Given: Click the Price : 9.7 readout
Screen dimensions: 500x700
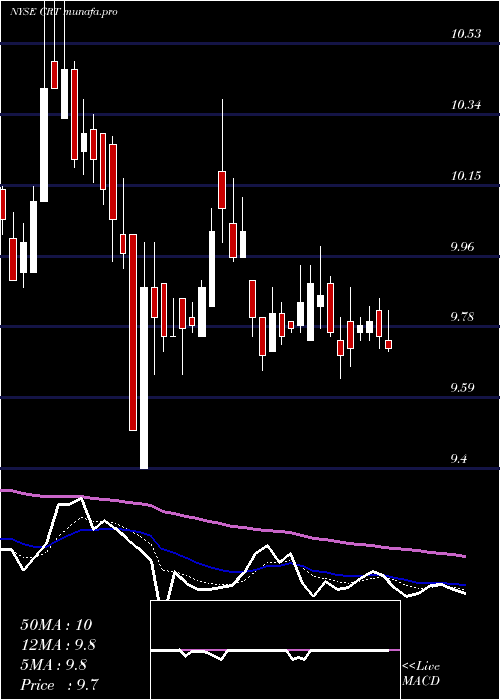Looking at the screenshot, I should click(x=59, y=685).
